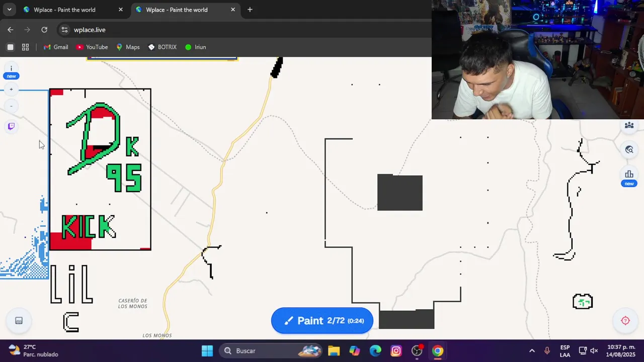Open the BOTRIX bookmark
Image resolution: width=644 pixels, height=362 pixels.
162,47
